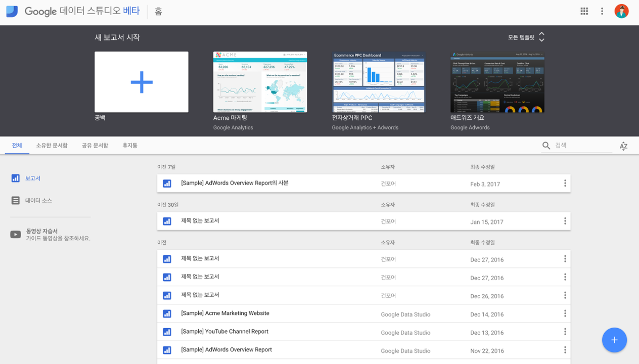Open [Sample] AdWords Overview Report의 사본
The image size is (639, 364).
[x=235, y=183]
